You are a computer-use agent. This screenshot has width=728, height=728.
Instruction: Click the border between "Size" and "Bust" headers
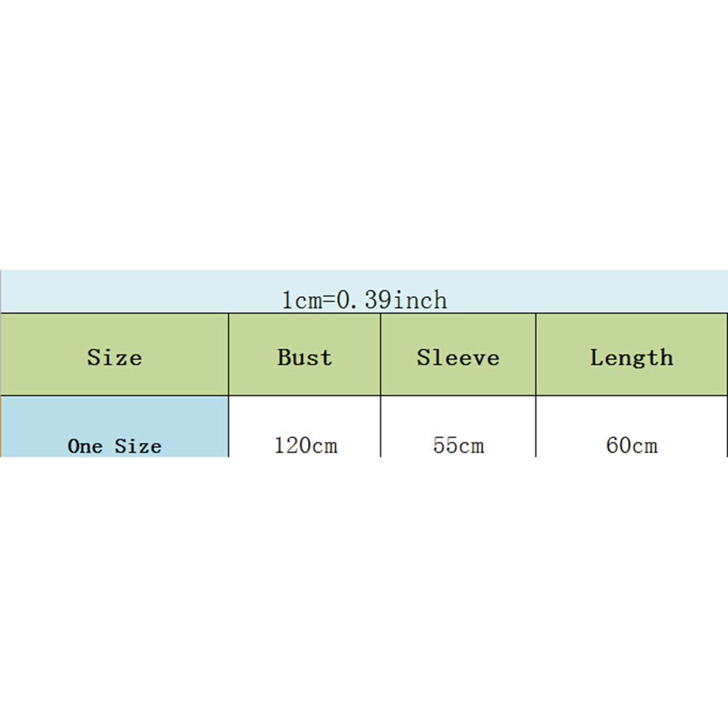pyautogui.click(x=229, y=355)
